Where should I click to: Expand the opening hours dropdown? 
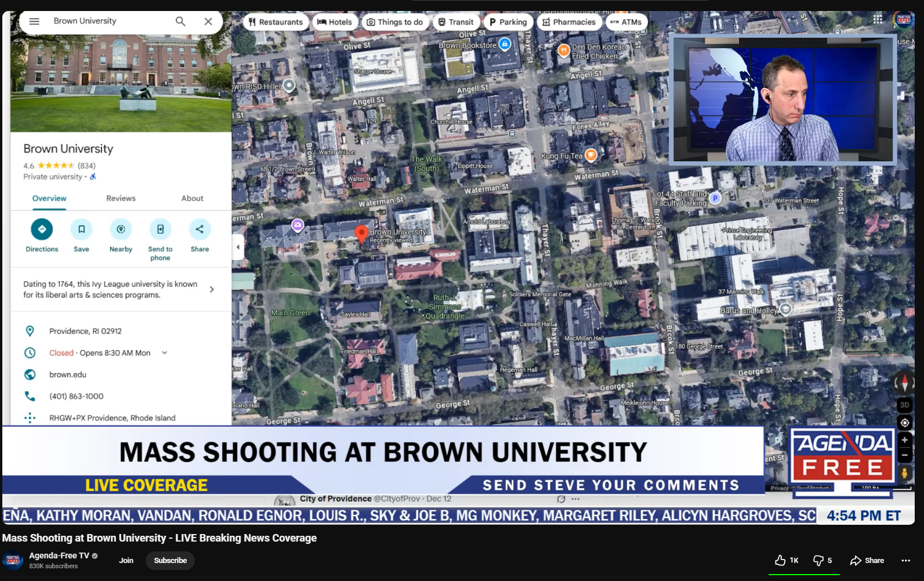coord(165,353)
